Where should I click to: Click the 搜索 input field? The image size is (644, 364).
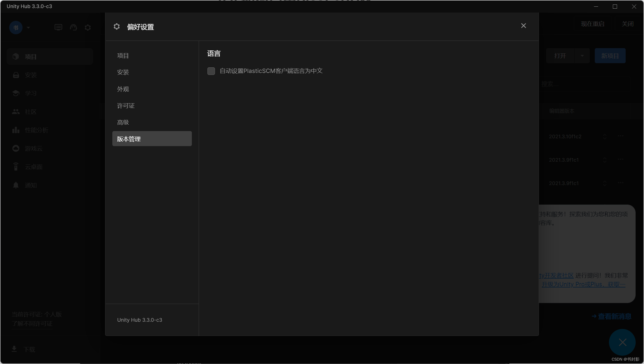click(584, 84)
